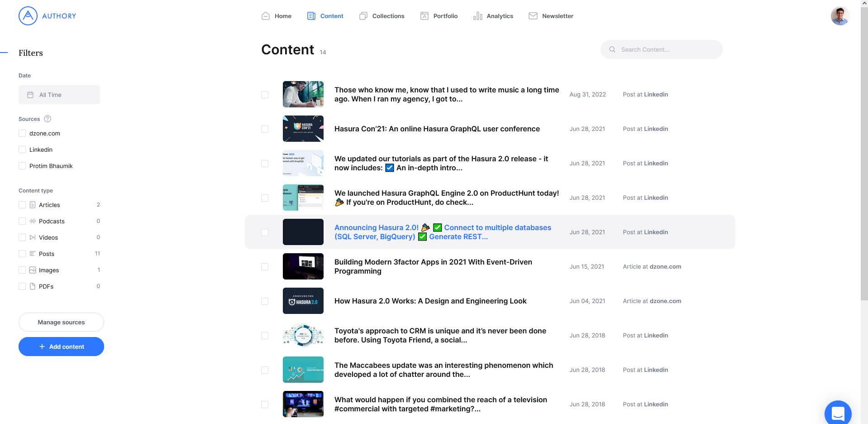Click the Authory logo icon

[x=28, y=16]
